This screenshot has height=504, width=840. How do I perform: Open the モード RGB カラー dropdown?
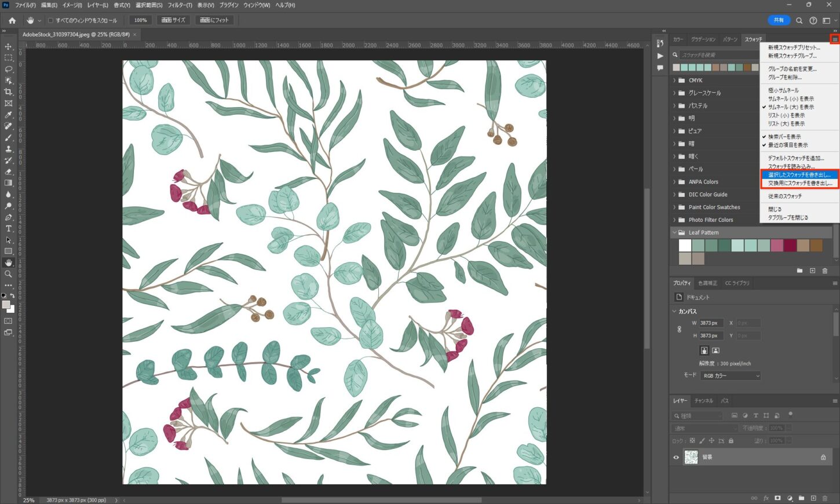click(x=730, y=376)
